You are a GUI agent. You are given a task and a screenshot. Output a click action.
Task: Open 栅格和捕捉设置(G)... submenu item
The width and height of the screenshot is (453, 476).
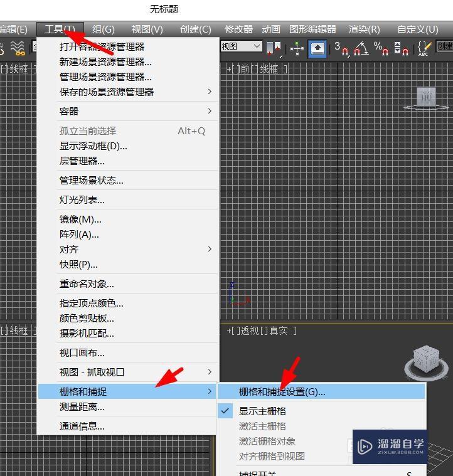[x=321, y=392]
